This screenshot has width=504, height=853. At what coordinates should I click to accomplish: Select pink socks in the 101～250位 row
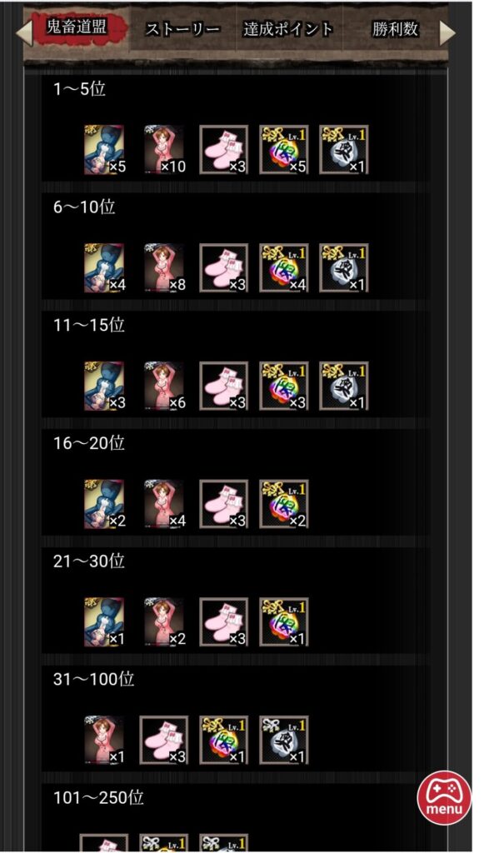(x=104, y=843)
